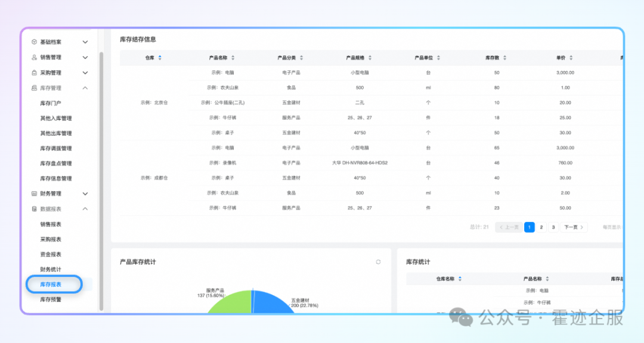Sort table by 产品分类 column arrows
Image resolution: width=644 pixels, height=343 pixels.
click(302, 58)
